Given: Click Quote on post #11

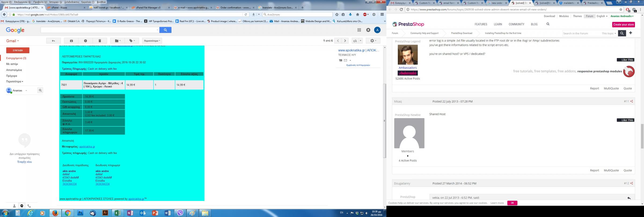Looking at the screenshot, I should click(x=628, y=170).
